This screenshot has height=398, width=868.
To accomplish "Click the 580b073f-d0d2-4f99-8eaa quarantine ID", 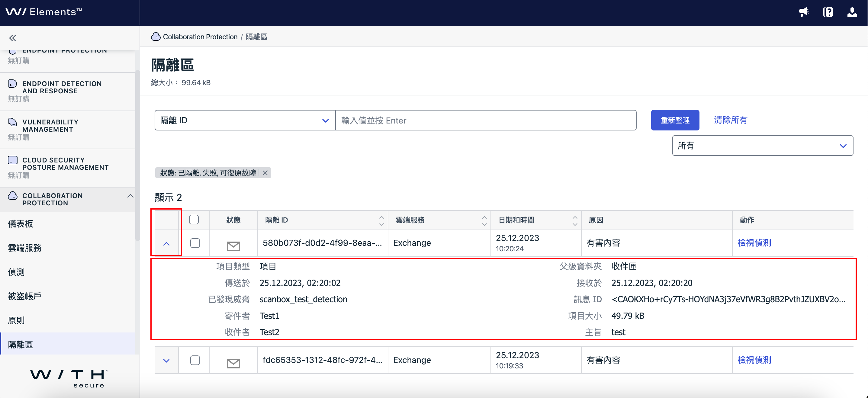I will click(x=322, y=243).
